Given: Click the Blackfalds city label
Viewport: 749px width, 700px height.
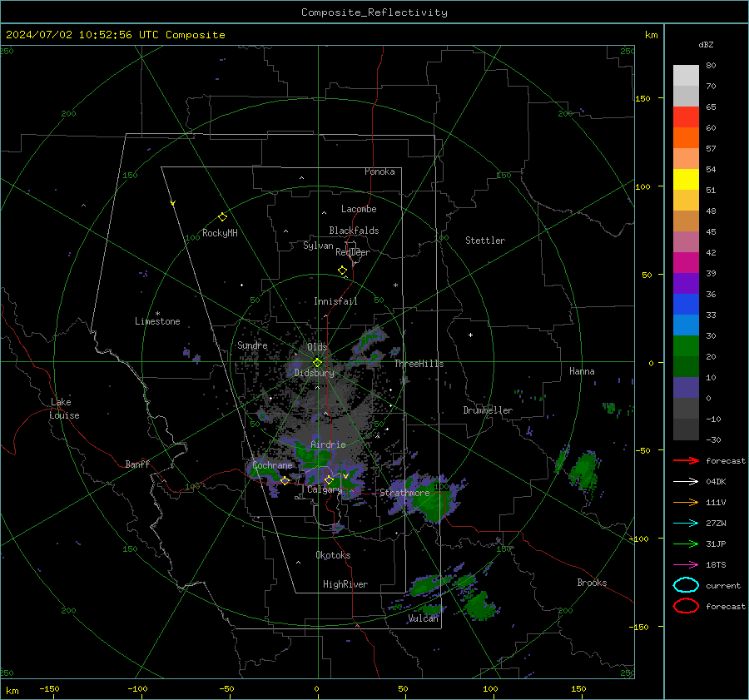Looking at the screenshot, I should coord(354,231).
